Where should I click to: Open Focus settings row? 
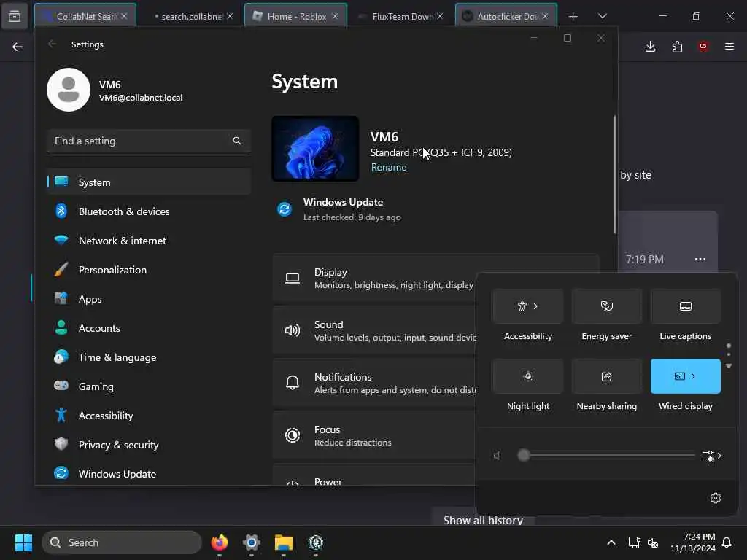point(374,436)
